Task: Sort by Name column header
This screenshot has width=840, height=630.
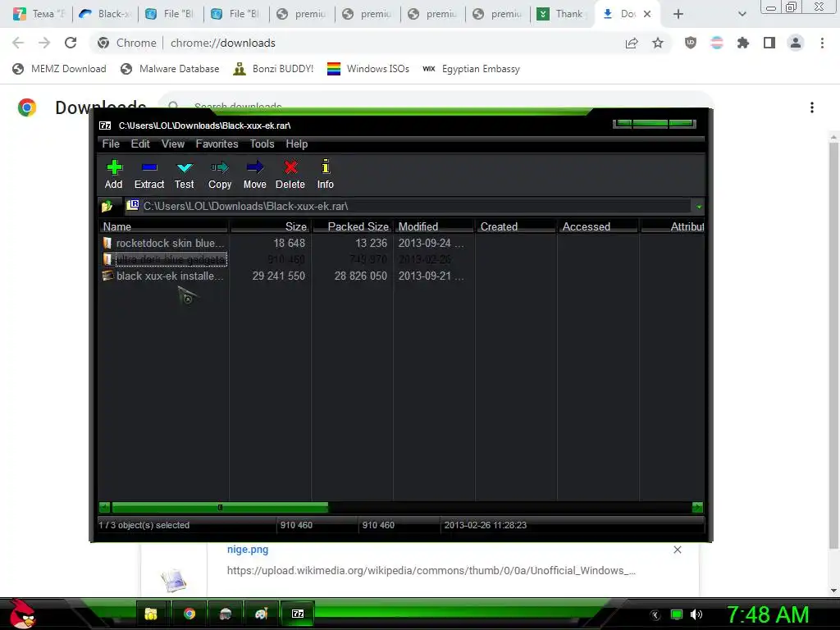Action: click(x=164, y=226)
